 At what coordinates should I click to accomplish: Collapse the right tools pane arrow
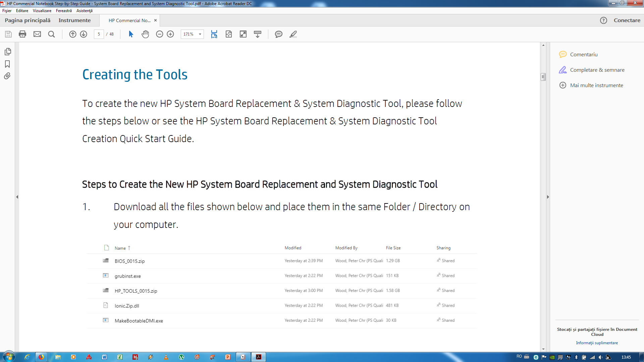[x=548, y=197]
